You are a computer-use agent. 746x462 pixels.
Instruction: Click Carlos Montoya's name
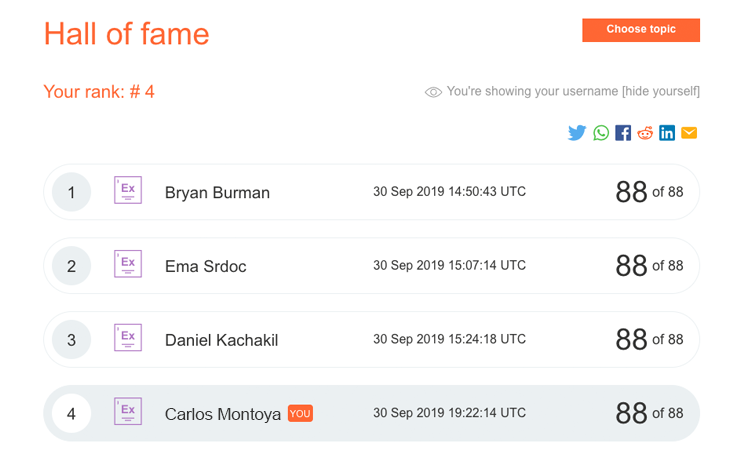click(x=223, y=414)
